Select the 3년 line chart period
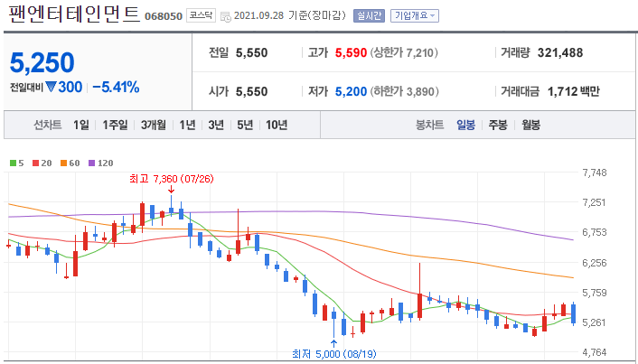The height and width of the screenshot is (364, 638). (x=216, y=125)
